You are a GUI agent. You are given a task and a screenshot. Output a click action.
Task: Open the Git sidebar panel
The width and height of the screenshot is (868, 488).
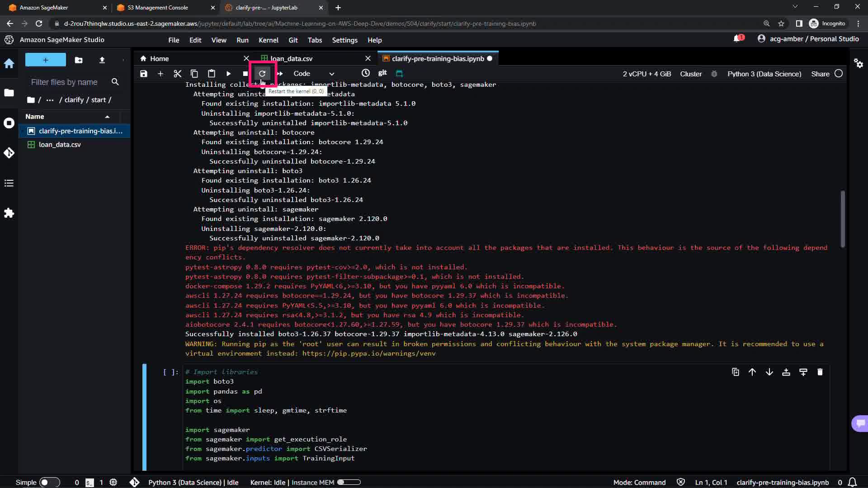(9, 153)
